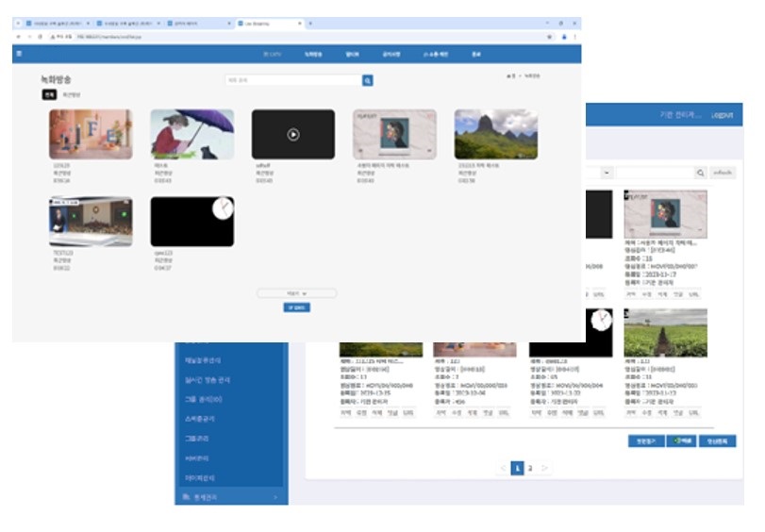The width and height of the screenshot is (765, 532).
Task: Click the search text field on the 녹화방송 page
Action: (x=293, y=80)
